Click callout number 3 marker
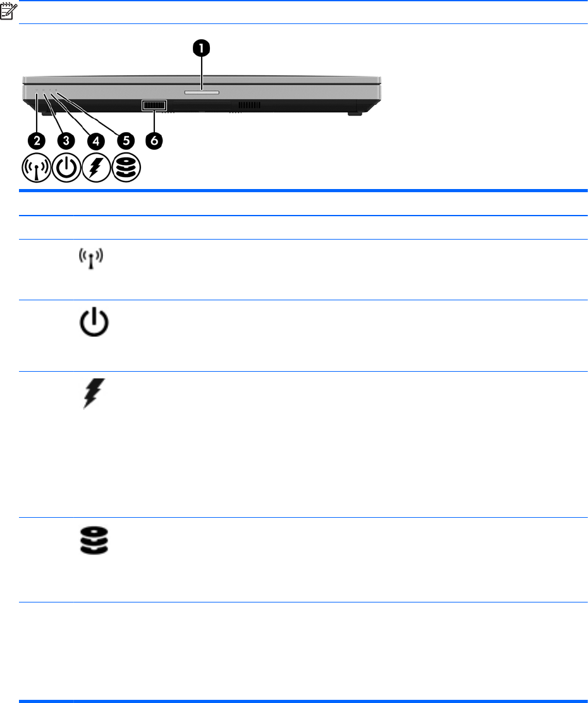The width and height of the screenshot is (588, 703). (66, 141)
